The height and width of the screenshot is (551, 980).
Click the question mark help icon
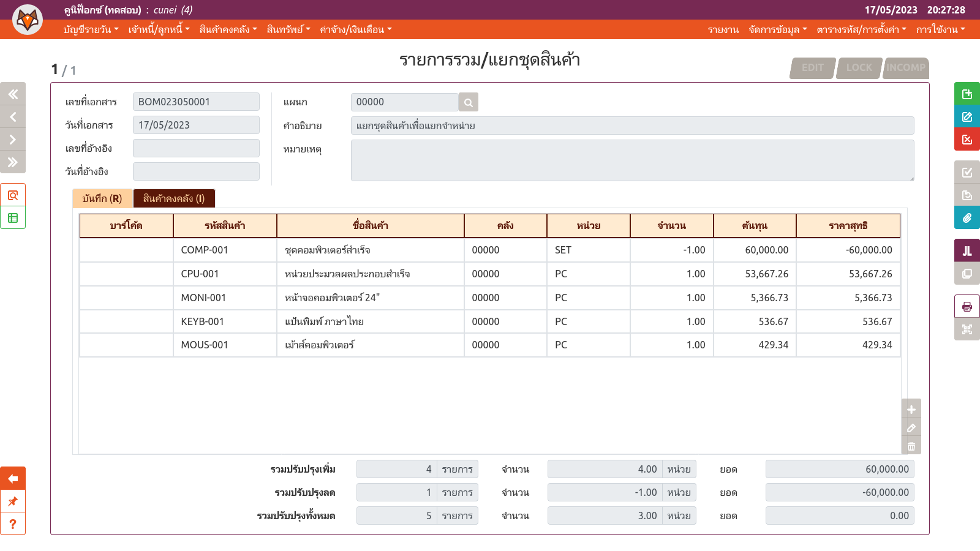(13, 524)
